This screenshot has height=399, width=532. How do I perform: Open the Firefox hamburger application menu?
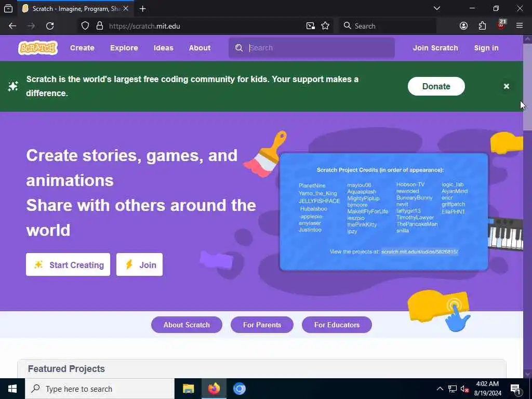pyautogui.click(x=520, y=26)
